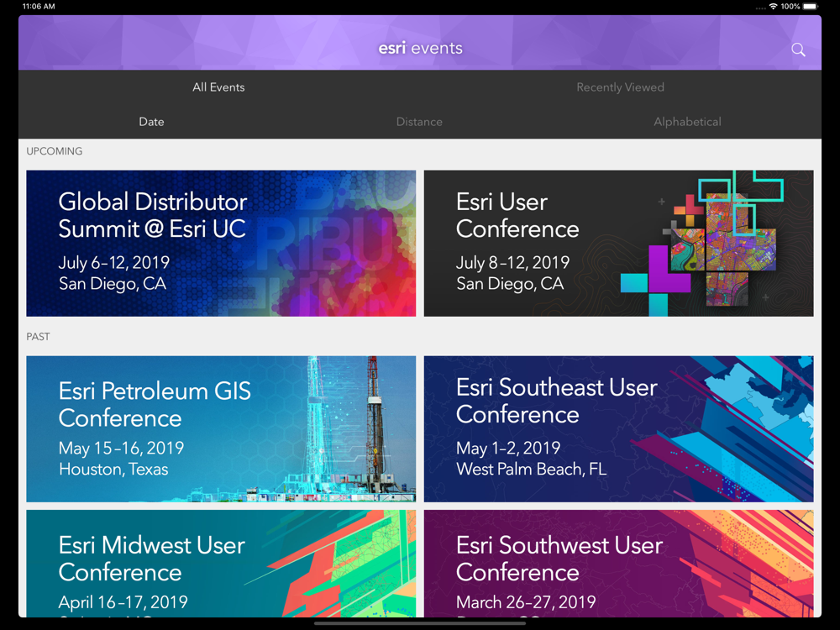Click the PAST section header
Screen dimensions: 840x630
39,337
